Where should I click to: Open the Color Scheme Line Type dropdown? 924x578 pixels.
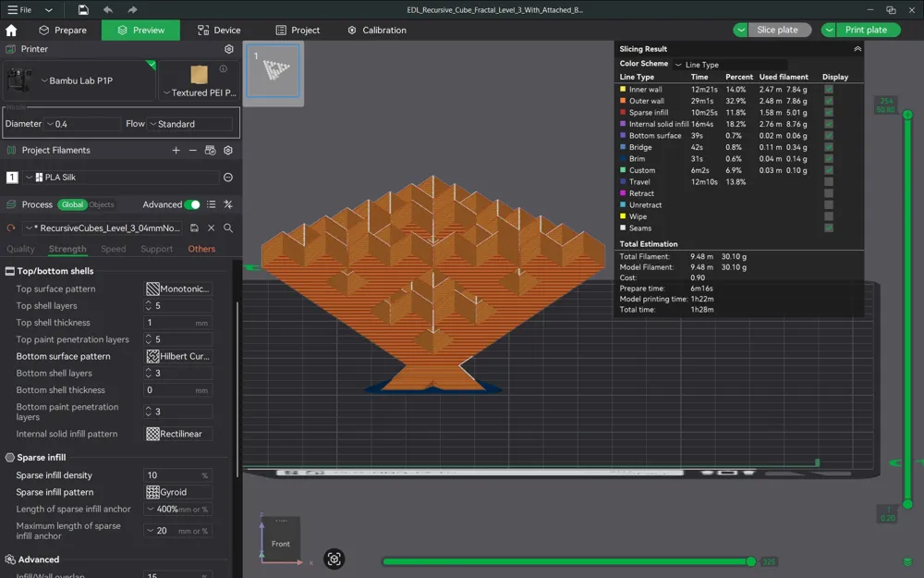730,65
